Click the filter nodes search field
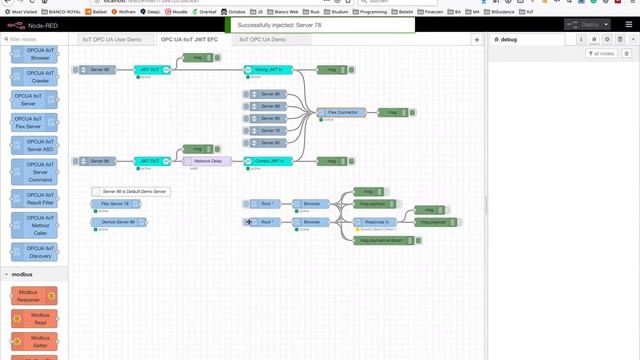640x360 pixels. (35, 39)
